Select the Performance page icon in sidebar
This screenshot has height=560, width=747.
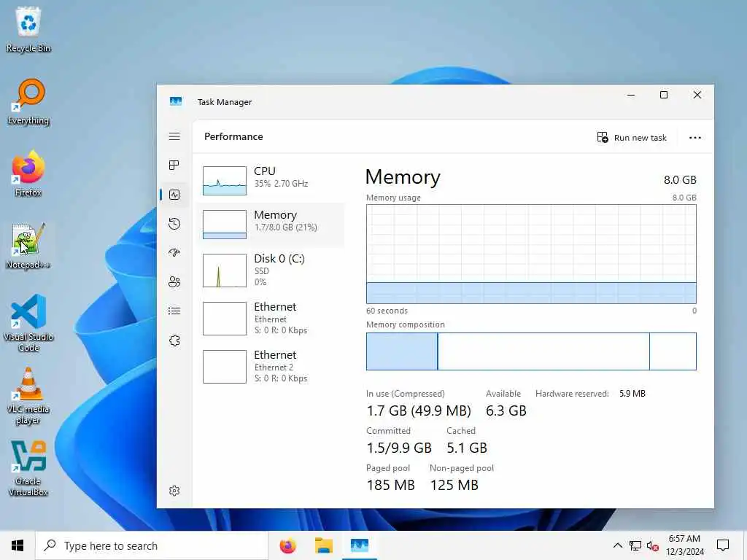[174, 195]
